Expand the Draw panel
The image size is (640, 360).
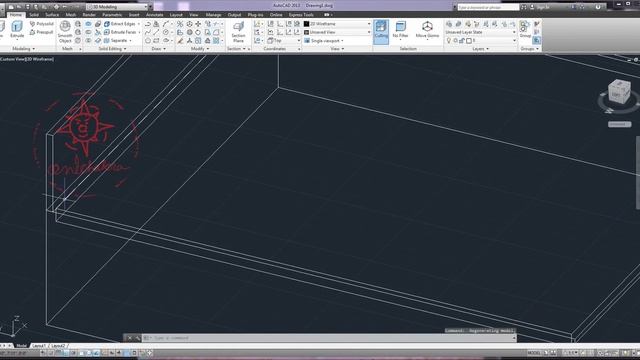[158, 49]
